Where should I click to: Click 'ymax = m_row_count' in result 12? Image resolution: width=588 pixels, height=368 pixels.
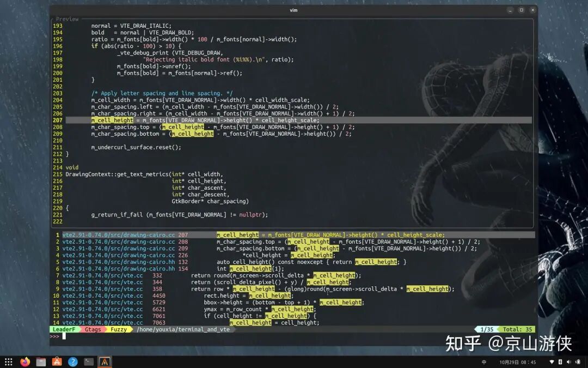click(x=232, y=310)
